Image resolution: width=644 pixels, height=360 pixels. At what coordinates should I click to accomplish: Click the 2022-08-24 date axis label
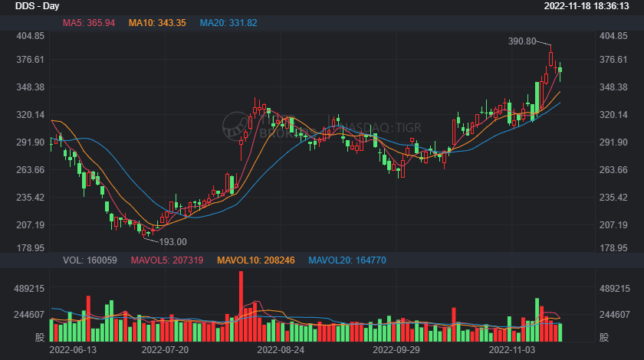click(281, 350)
